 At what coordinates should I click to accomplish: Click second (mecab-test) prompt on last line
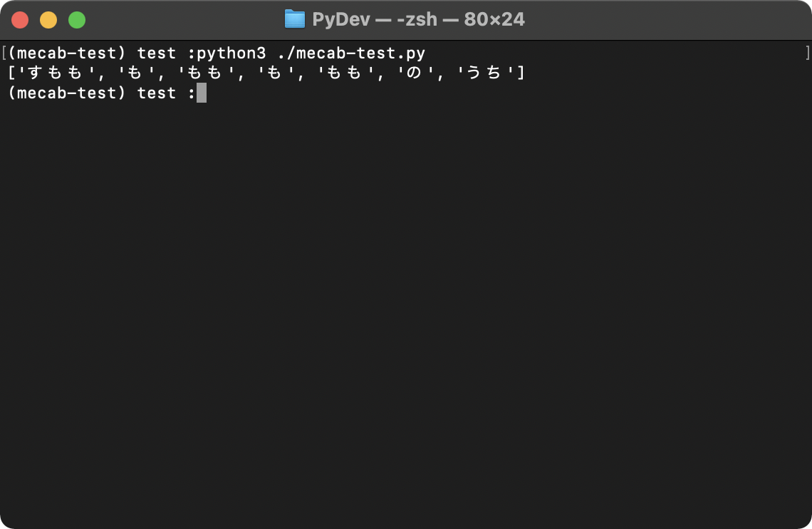pyautogui.click(x=68, y=93)
